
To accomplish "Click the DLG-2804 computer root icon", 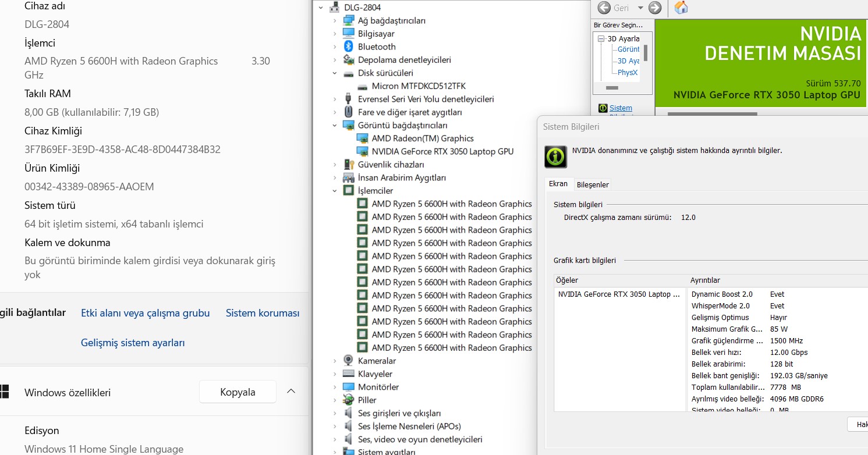I will [335, 8].
